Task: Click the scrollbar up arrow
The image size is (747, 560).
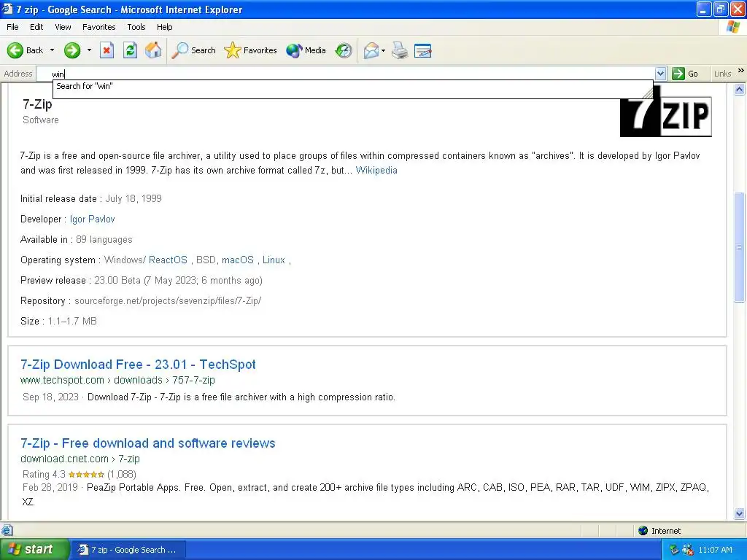Action: (740, 89)
